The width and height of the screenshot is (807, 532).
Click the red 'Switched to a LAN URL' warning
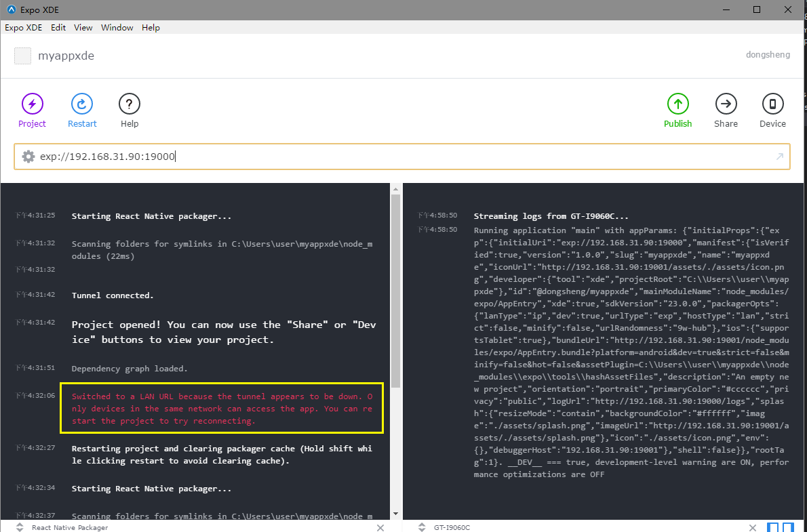coord(222,409)
